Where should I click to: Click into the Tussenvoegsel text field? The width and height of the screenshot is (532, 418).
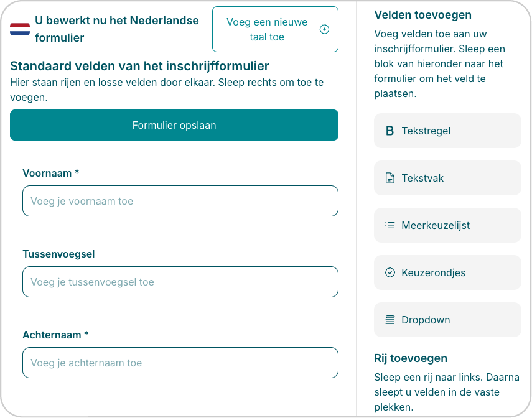click(x=180, y=282)
